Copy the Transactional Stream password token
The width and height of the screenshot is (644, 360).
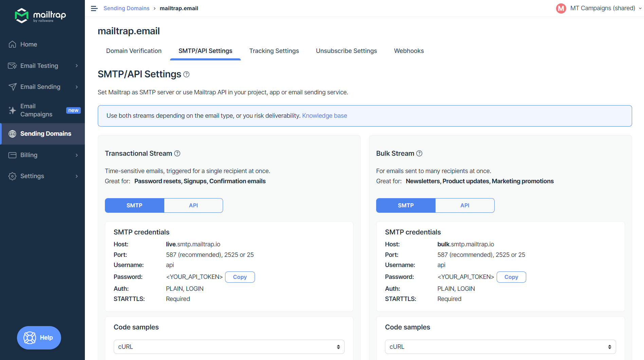coord(240,277)
